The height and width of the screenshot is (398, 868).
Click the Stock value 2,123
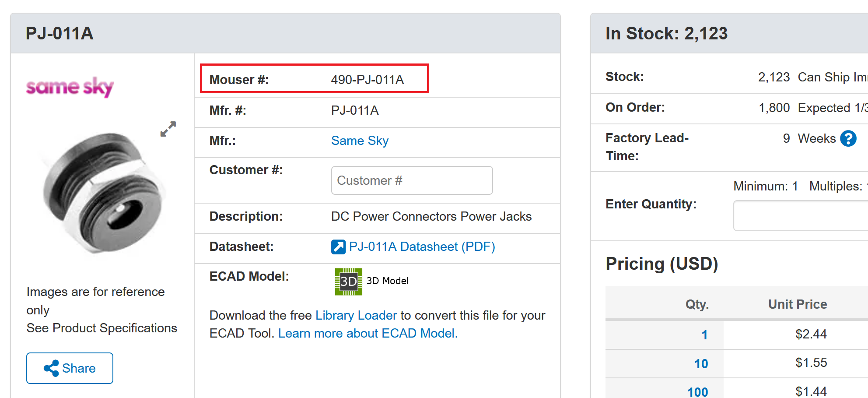pos(774,77)
